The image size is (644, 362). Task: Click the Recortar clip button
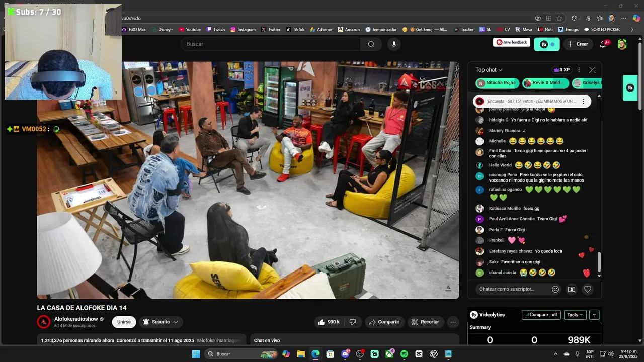point(427,322)
